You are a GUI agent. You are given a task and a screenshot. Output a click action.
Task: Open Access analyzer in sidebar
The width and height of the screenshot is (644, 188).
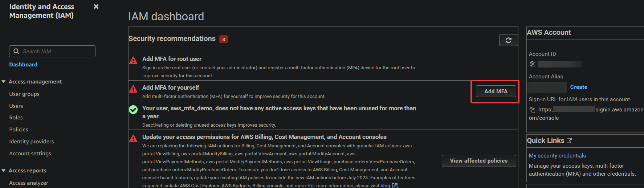[x=29, y=183]
